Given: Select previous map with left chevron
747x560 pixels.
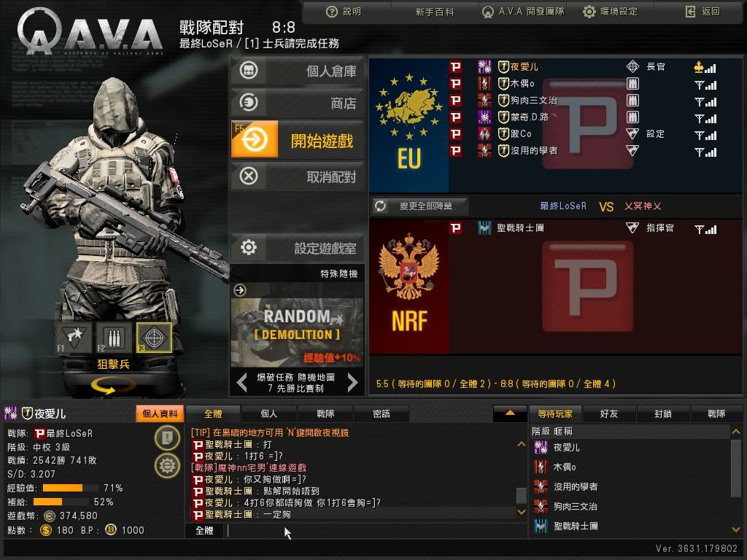Looking at the screenshot, I should point(242,382).
